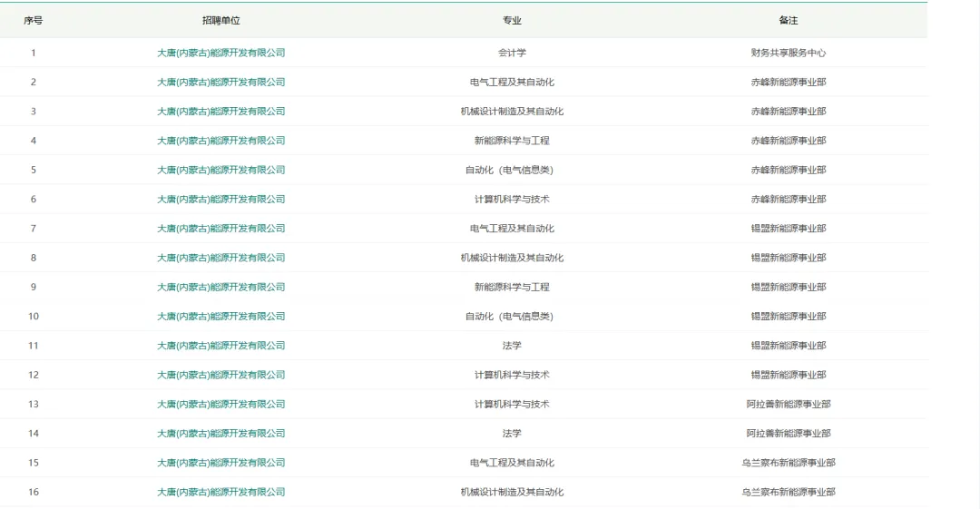
Task: Select the 财务共享服务中心 remark cell
Action: (x=788, y=53)
